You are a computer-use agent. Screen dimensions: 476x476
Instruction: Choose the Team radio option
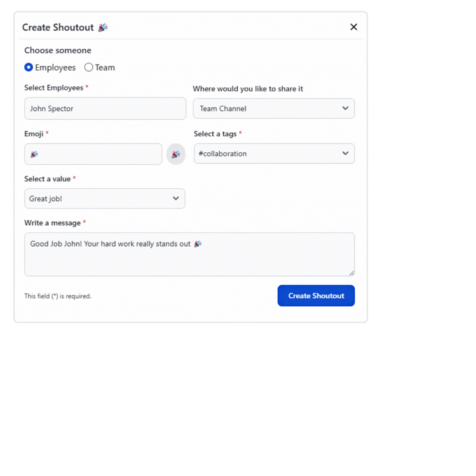tap(89, 67)
